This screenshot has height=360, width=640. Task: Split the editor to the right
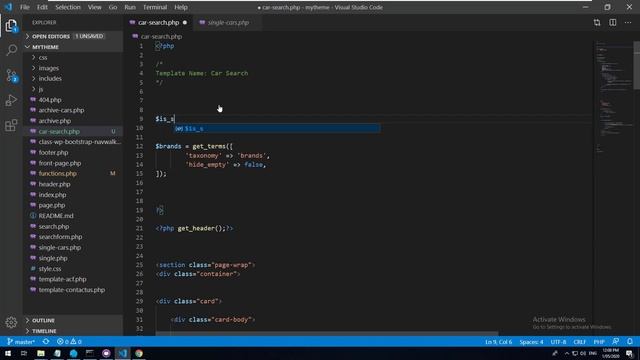[x=613, y=22]
